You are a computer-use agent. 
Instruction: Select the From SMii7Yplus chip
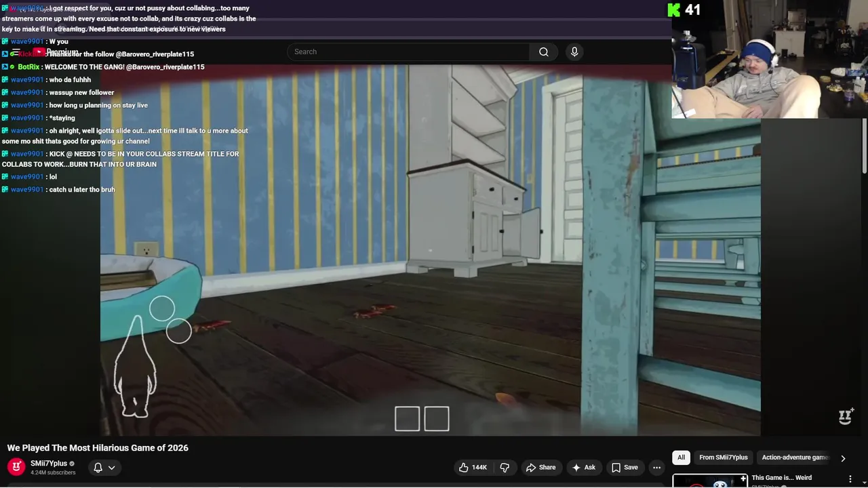724,457
